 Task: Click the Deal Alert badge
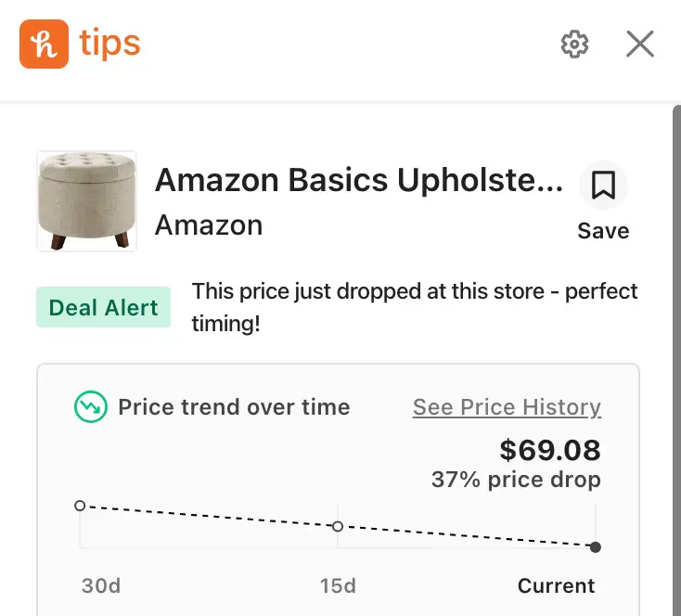click(x=103, y=307)
